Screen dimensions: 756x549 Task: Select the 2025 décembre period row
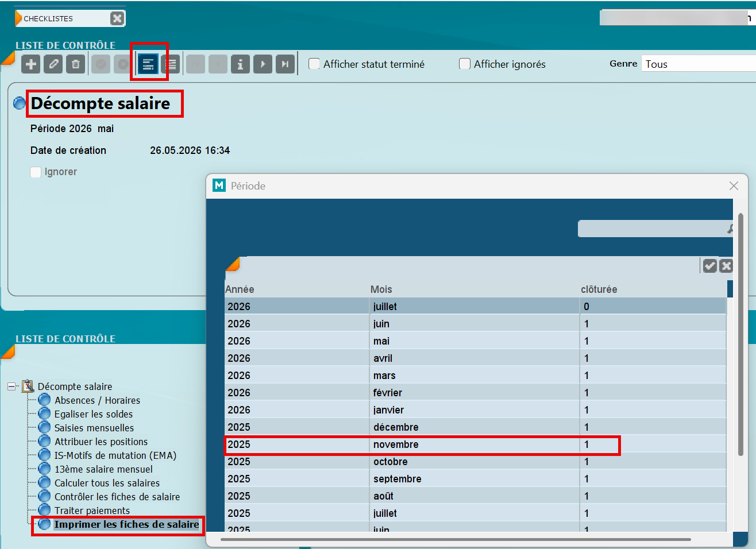coord(475,427)
